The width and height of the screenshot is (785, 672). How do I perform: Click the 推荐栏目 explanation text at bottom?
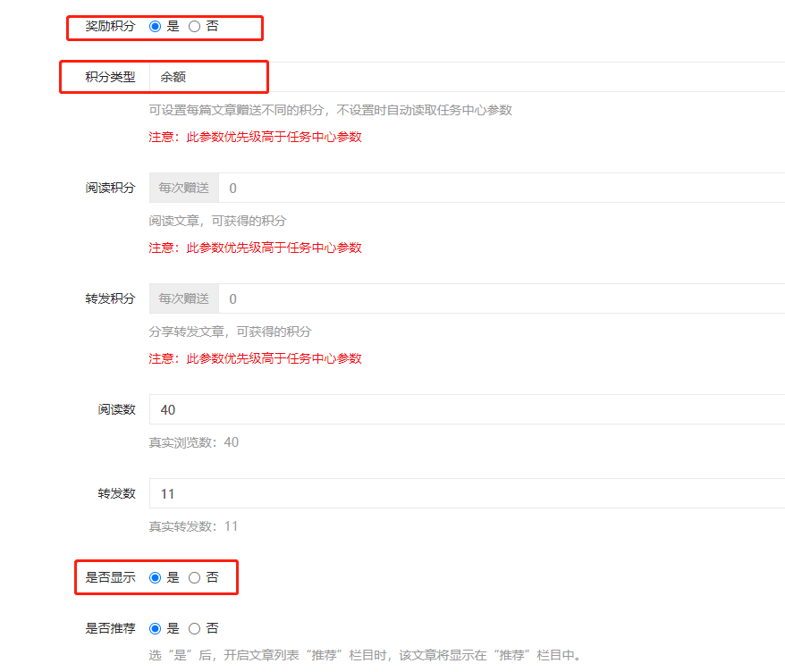pos(365,655)
